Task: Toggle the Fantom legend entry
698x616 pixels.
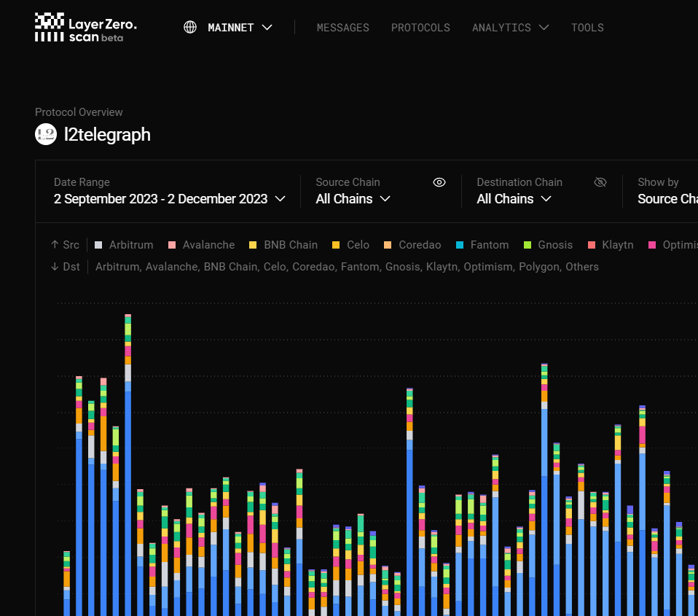Action: pos(482,245)
